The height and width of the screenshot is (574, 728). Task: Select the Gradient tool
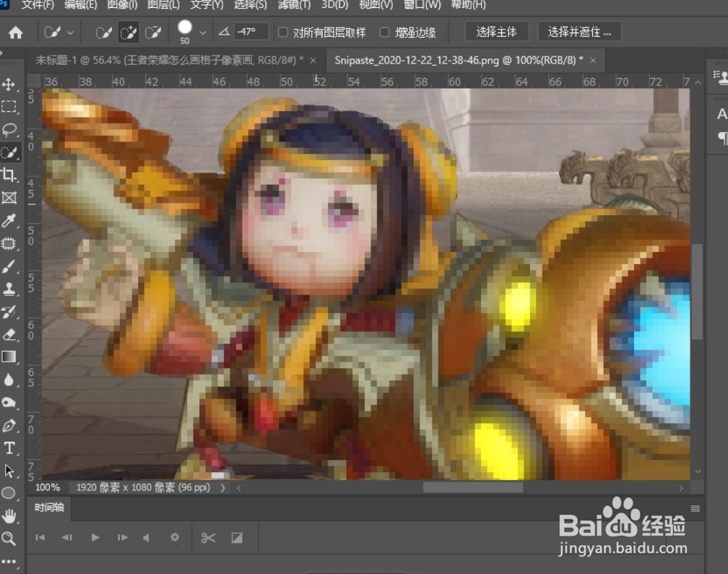click(9, 357)
